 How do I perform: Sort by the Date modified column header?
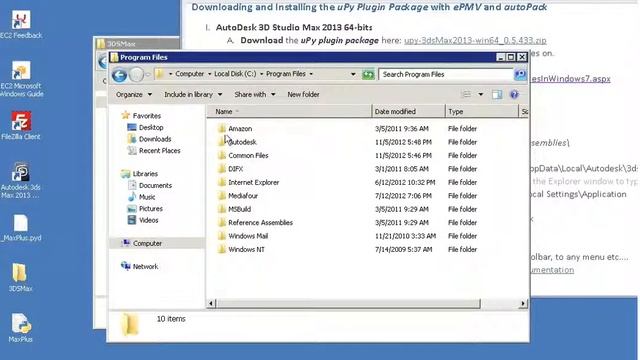click(408, 111)
